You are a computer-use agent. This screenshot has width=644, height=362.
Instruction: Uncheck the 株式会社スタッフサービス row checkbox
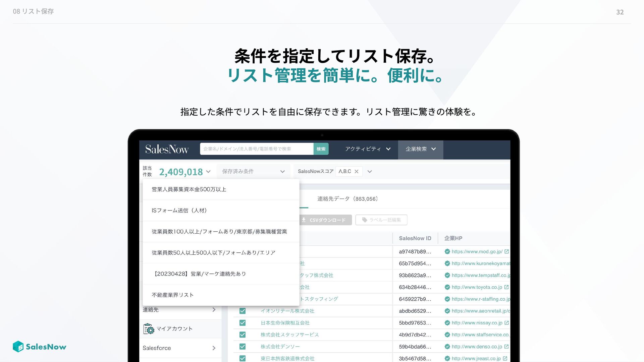click(243, 335)
